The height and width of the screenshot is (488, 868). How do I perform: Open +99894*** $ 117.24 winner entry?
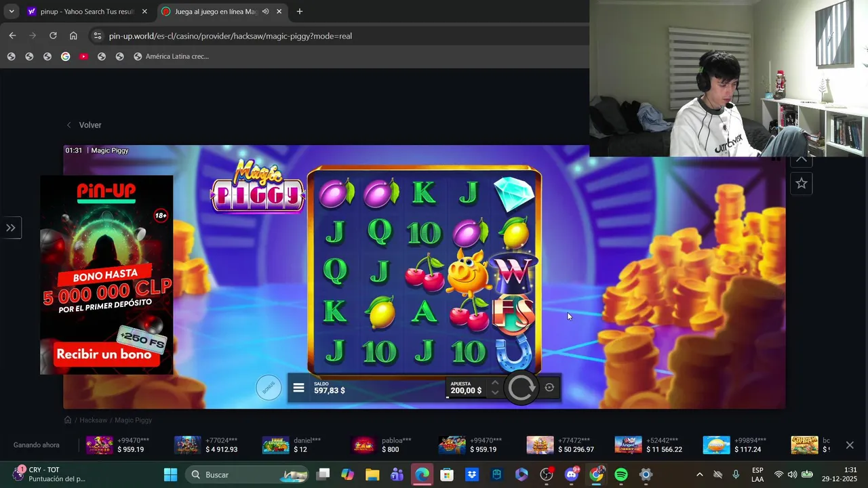(x=735, y=445)
